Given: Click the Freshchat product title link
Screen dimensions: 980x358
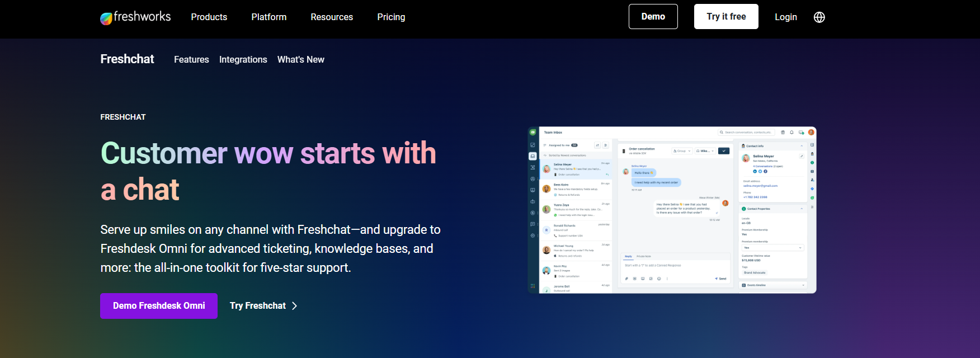Looking at the screenshot, I should coord(127,59).
